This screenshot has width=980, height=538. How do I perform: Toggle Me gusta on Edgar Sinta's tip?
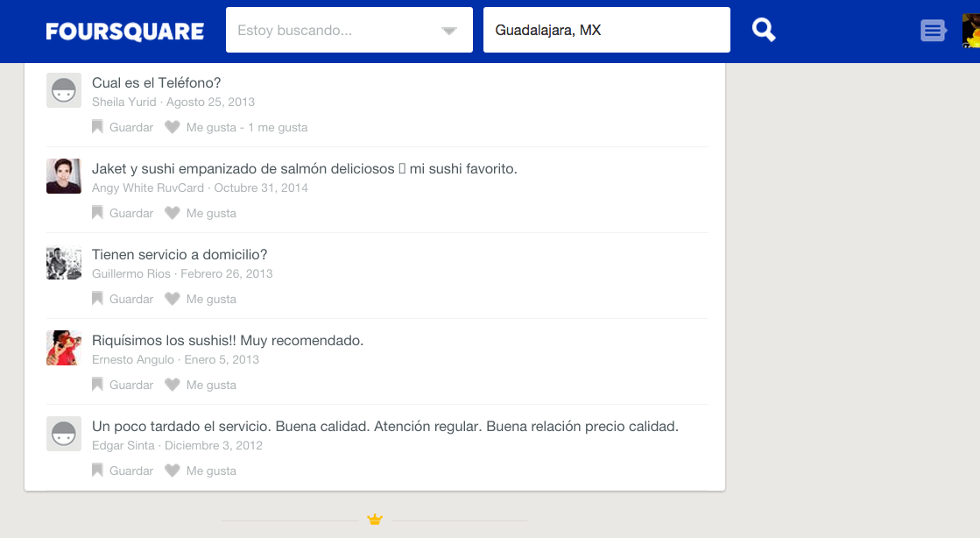click(x=211, y=471)
